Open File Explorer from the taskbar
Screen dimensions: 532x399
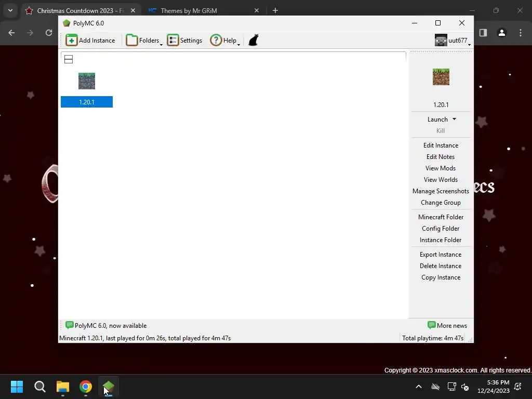tap(63, 387)
